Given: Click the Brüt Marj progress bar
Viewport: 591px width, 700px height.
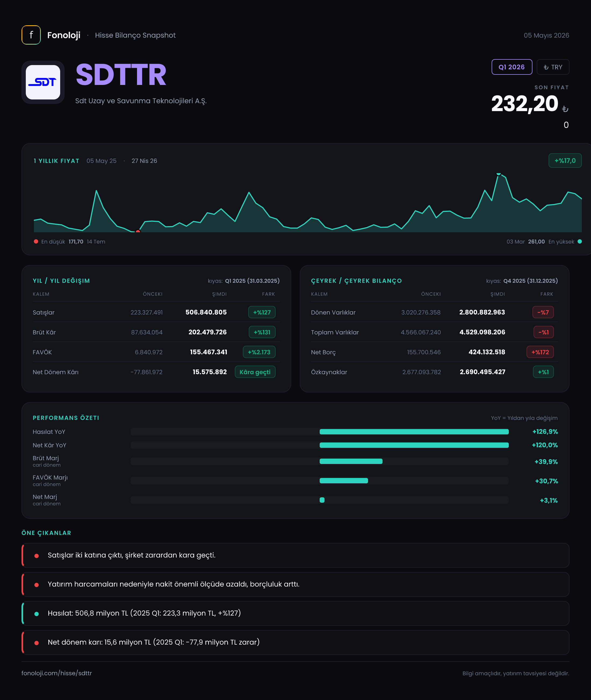Looking at the screenshot, I should pos(320,461).
